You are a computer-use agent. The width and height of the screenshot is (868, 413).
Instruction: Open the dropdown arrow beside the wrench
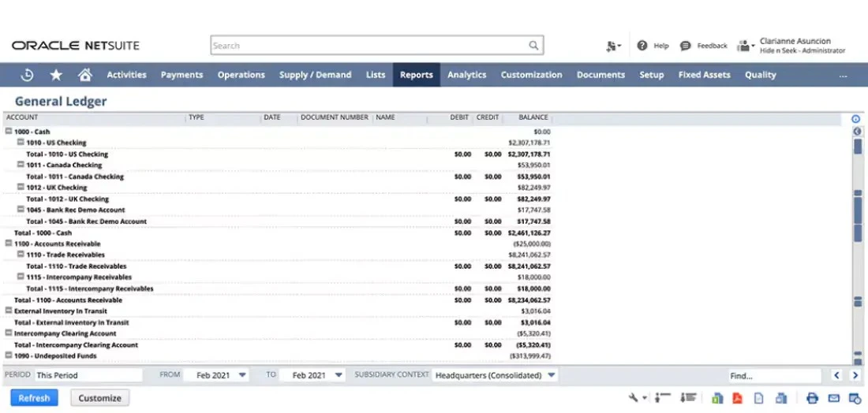(645, 398)
